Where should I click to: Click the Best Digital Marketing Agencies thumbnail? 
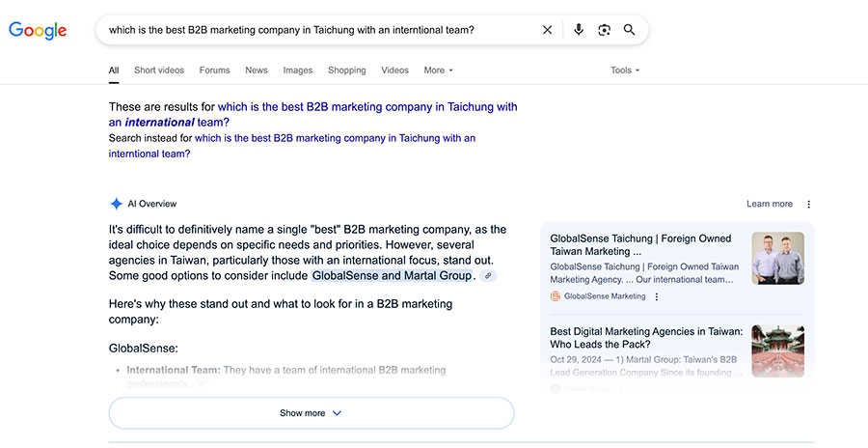tap(777, 350)
